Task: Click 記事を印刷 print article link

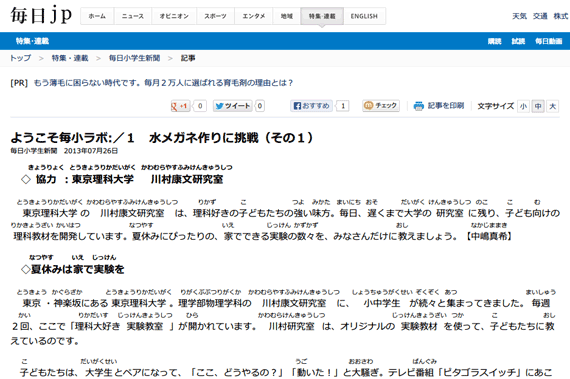Action: pyautogui.click(x=446, y=105)
